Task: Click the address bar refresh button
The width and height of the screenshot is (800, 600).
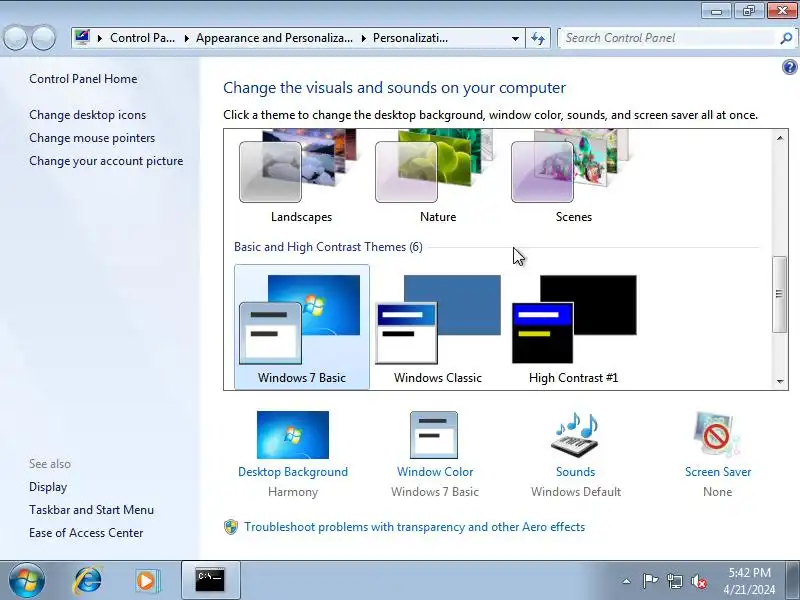Action: click(x=538, y=38)
